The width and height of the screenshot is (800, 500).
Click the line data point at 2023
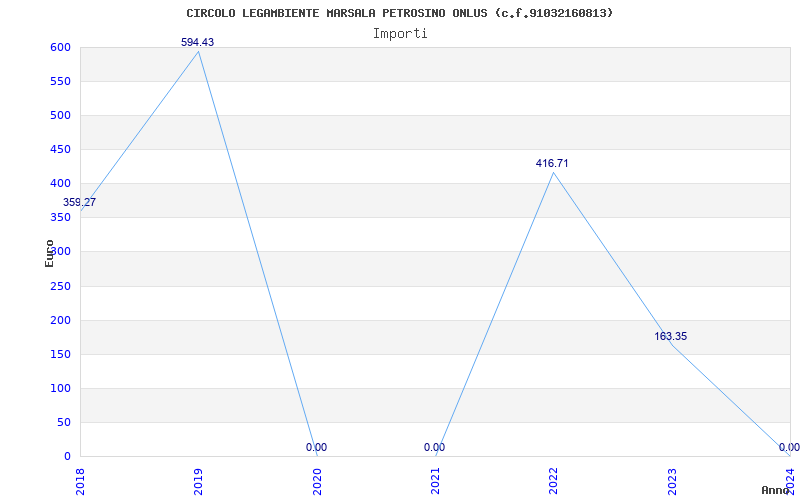(x=672, y=345)
